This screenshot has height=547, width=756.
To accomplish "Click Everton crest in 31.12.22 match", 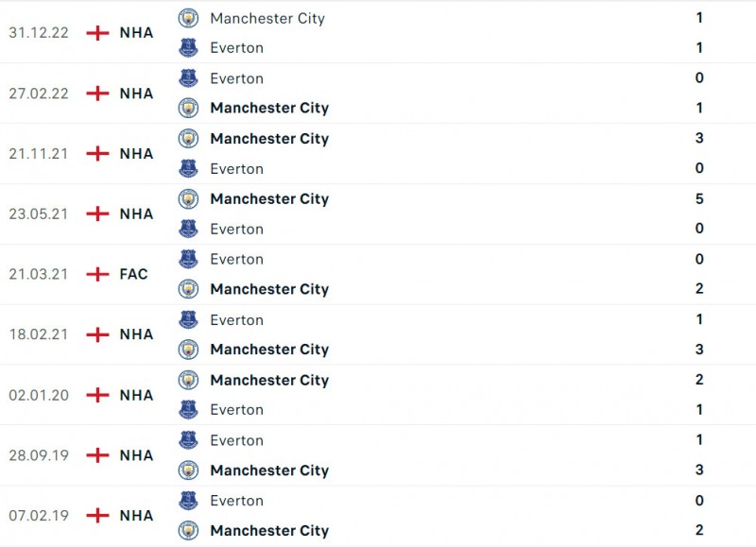I will (x=189, y=48).
